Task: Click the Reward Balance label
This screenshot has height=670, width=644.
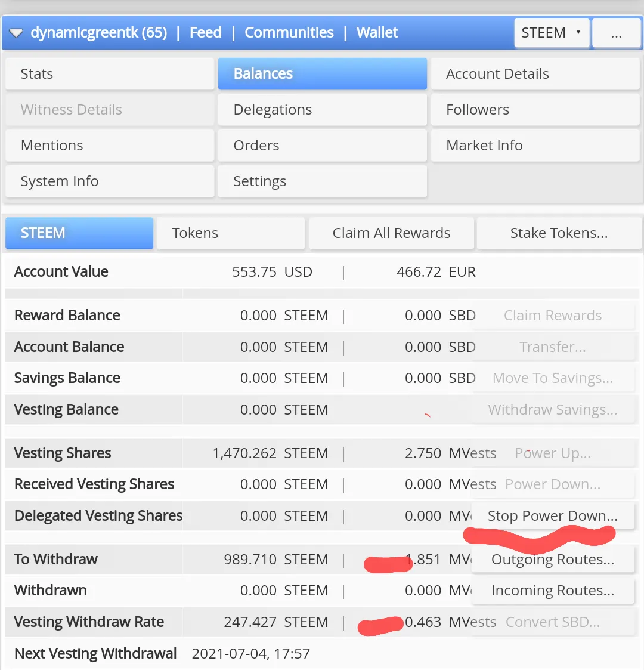Action: tap(67, 316)
